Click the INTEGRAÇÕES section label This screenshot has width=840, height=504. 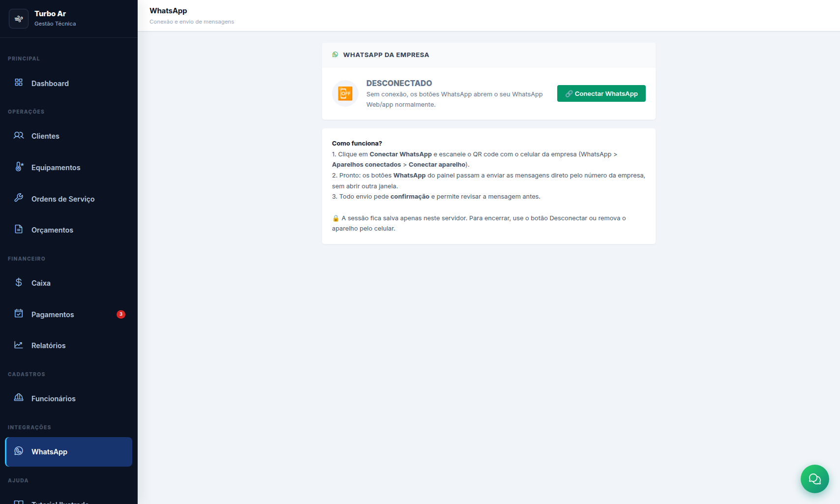30,427
